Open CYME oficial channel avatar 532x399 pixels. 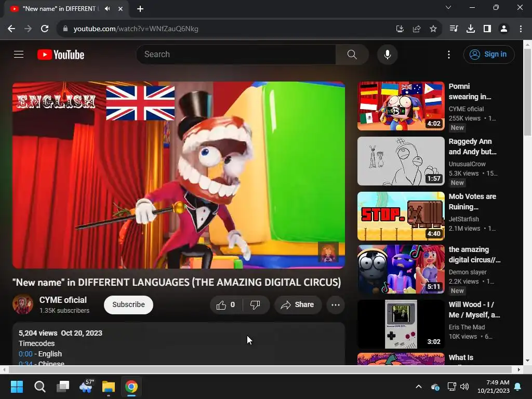click(23, 304)
